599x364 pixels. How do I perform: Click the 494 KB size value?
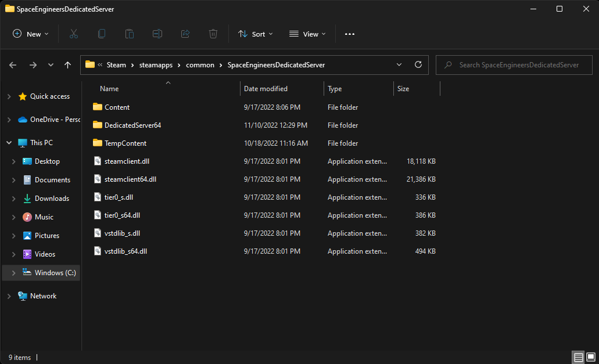coord(425,251)
